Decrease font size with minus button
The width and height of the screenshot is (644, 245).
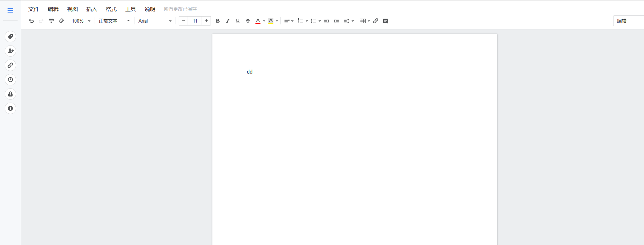coord(183,21)
